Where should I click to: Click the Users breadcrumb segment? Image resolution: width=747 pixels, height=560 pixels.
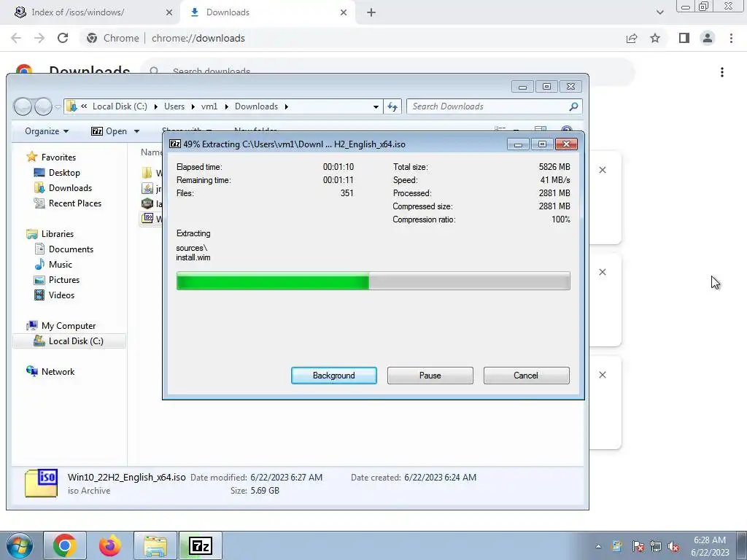174,106
